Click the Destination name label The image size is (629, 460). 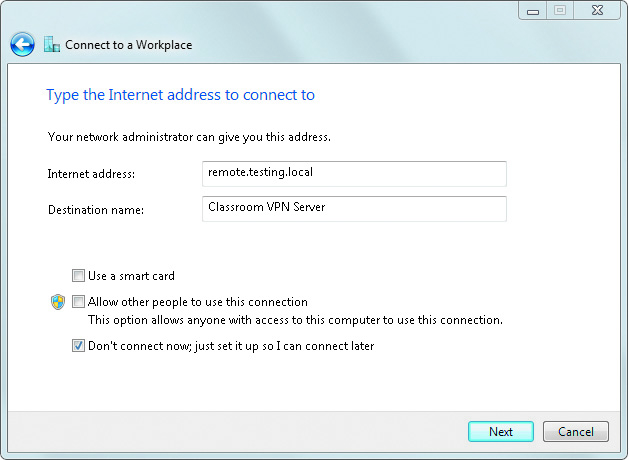pos(96,210)
